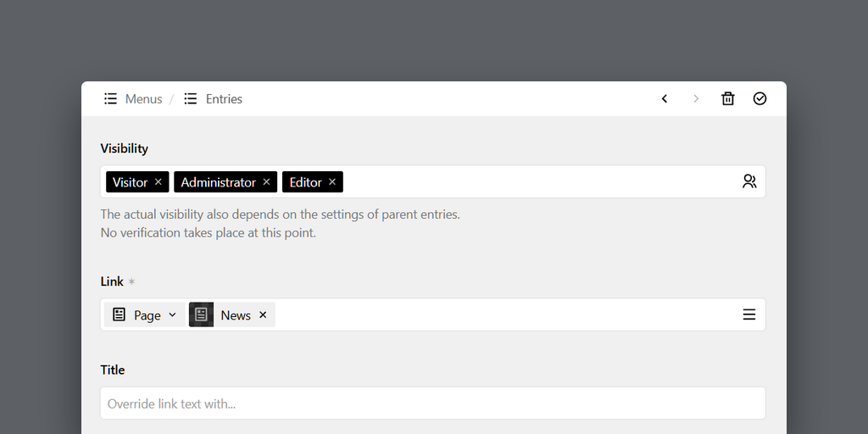The image size is (868, 434).
Task: Open user groups picker icon in Visibility
Action: (x=749, y=181)
